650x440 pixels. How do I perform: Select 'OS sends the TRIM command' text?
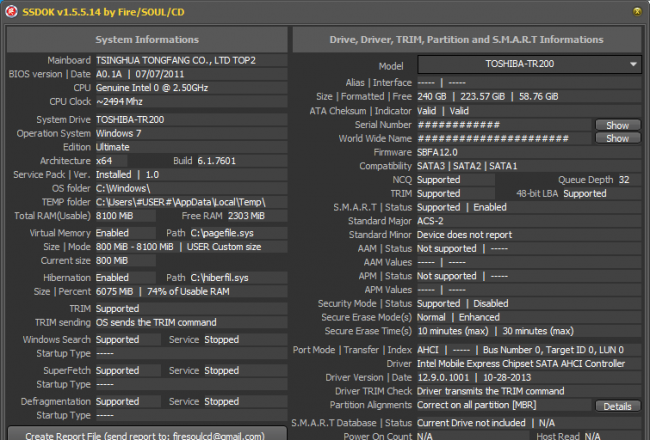(x=156, y=323)
